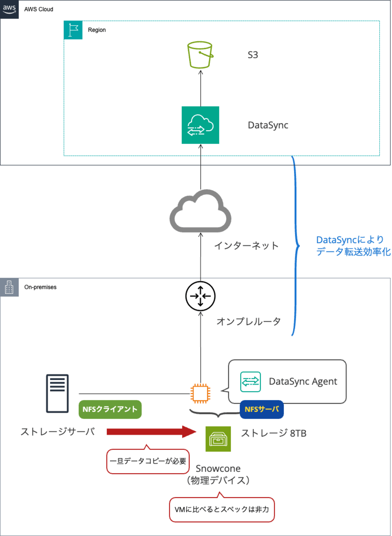392x536 pixels.
Task: Select the データ転送効率化 blue text
Action: pyautogui.click(x=353, y=252)
